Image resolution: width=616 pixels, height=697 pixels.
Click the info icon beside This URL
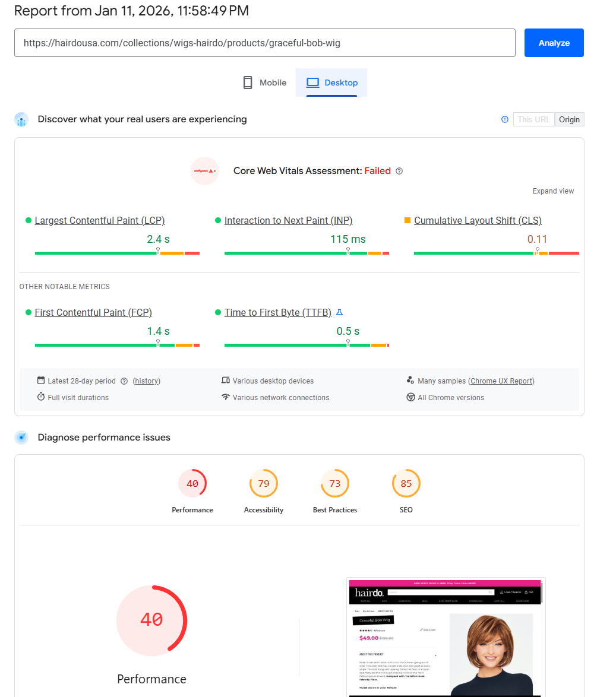tap(505, 119)
